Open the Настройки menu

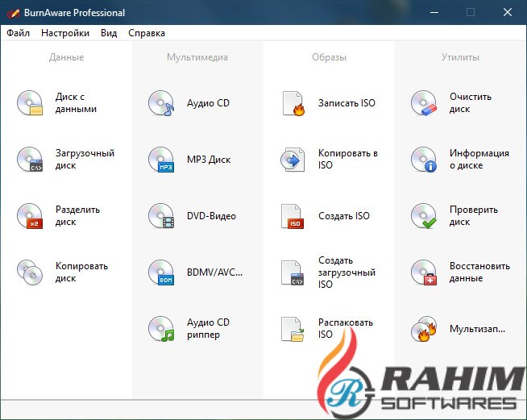65,33
